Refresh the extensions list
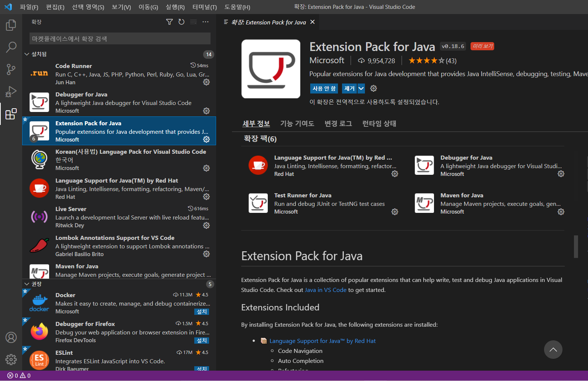The height and width of the screenshot is (381, 588). pyautogui.click(x=181, y=22)
